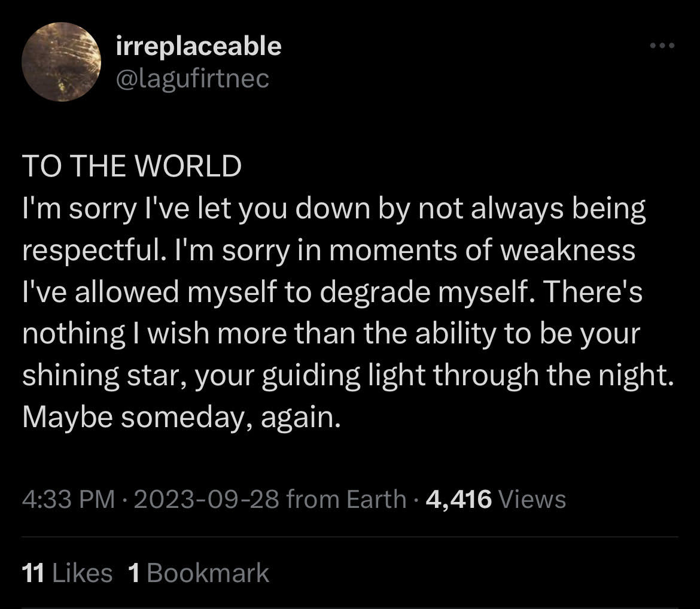
Task: Click the "Maybe someday, again." closing line
Action: [x=181, y=417]
